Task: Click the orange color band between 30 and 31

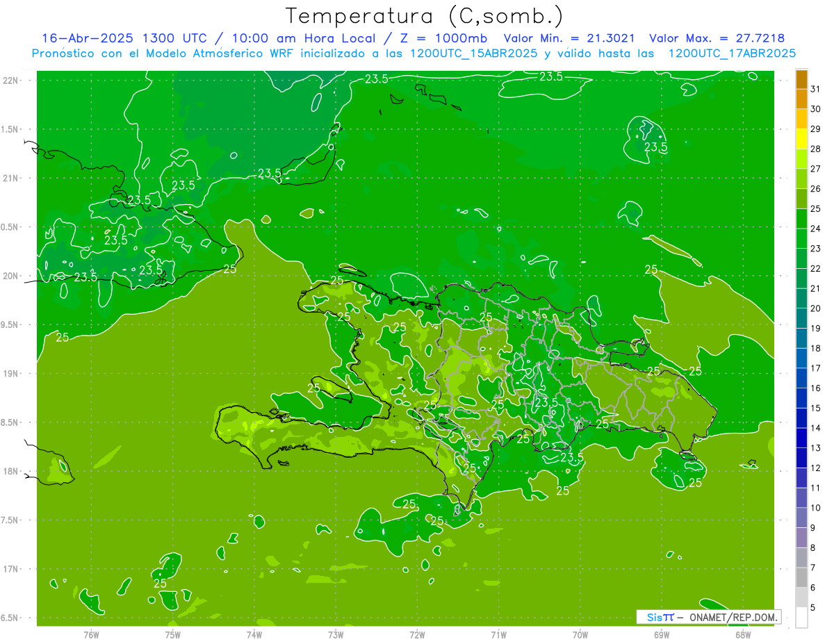Action: tap(801, 99)
